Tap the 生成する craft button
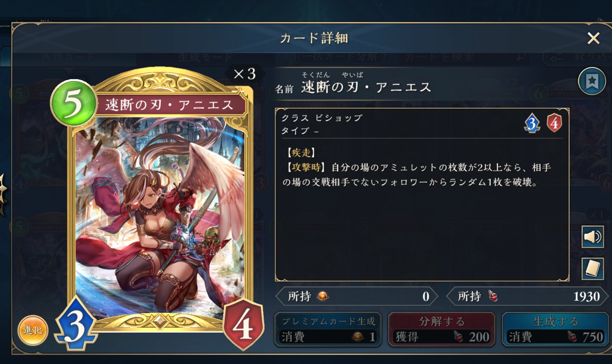This screenshot has width=612, height=364. click(555, 329)
